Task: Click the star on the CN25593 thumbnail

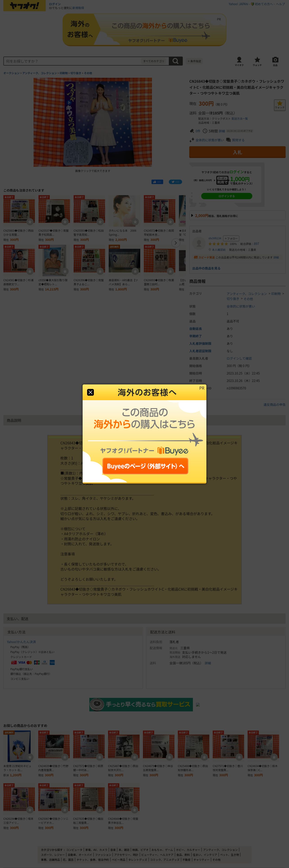Action: point(100,221)
